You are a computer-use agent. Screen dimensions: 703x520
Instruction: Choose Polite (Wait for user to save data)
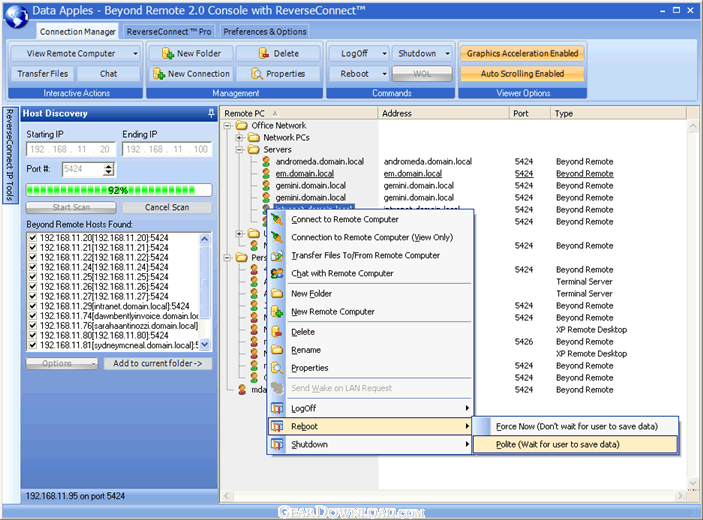pos(575,444)
